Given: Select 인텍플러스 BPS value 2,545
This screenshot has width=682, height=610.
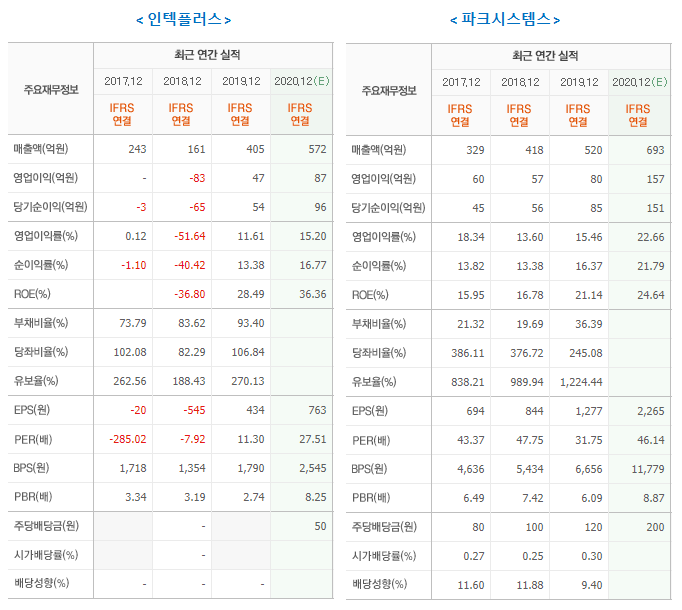Looking at the screenshot, I should [313, 468].
